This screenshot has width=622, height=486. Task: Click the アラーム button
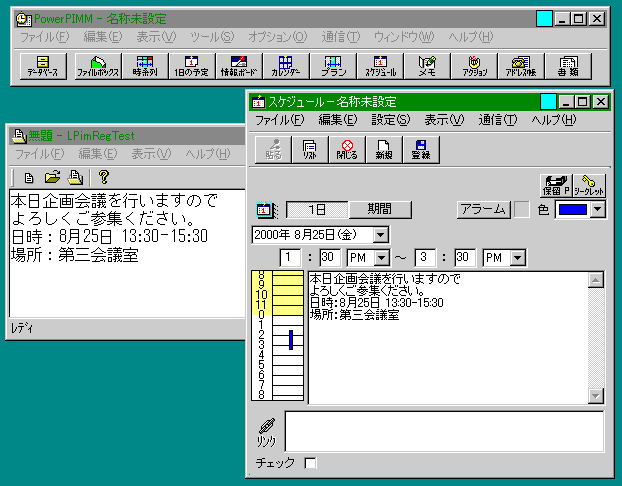[483, 209]
